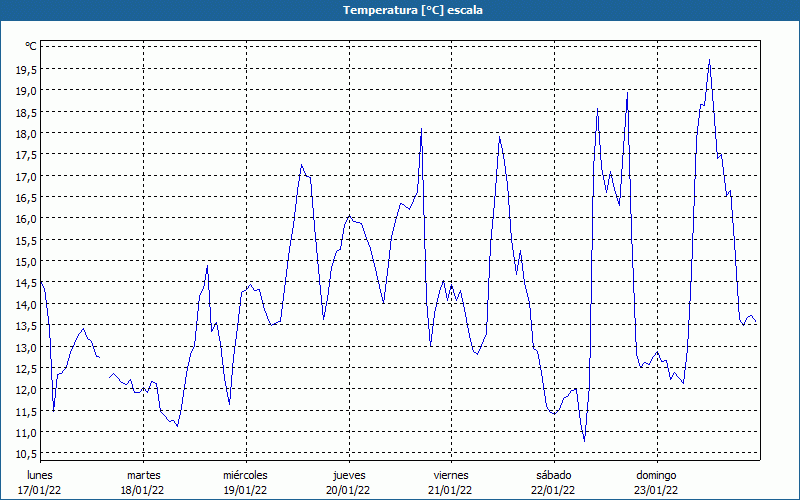Image resolution: width=800 pixels, height=500 pixels.
Task: Click the 21/01/22 date label
Action: tap(451, 490)
